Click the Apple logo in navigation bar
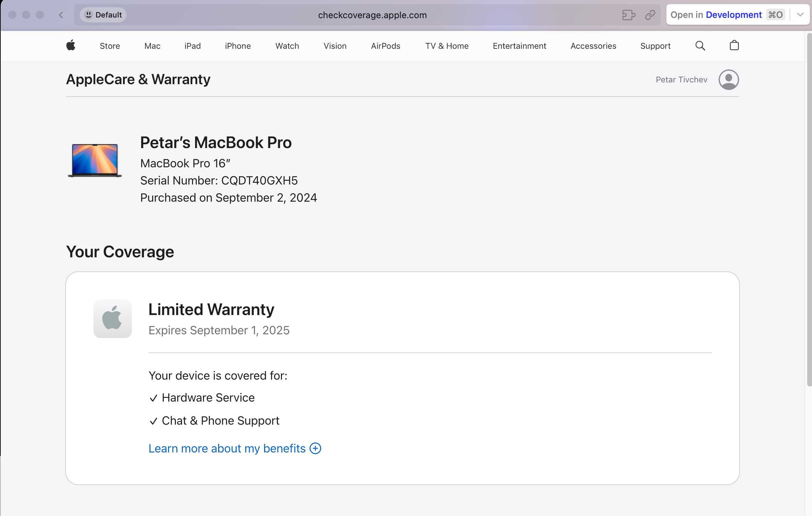 click(71, 45)
